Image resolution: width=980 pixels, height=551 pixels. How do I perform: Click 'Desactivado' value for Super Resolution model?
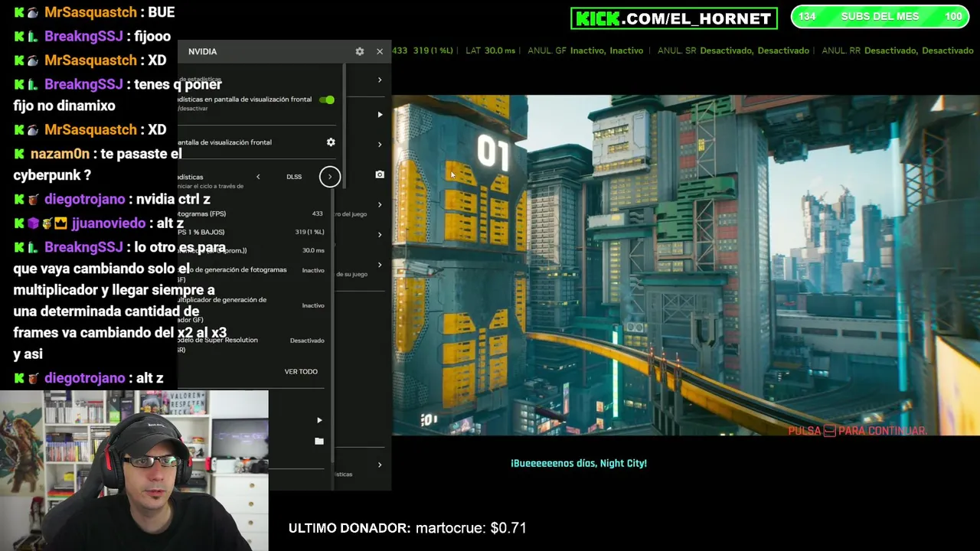(307, 341)
